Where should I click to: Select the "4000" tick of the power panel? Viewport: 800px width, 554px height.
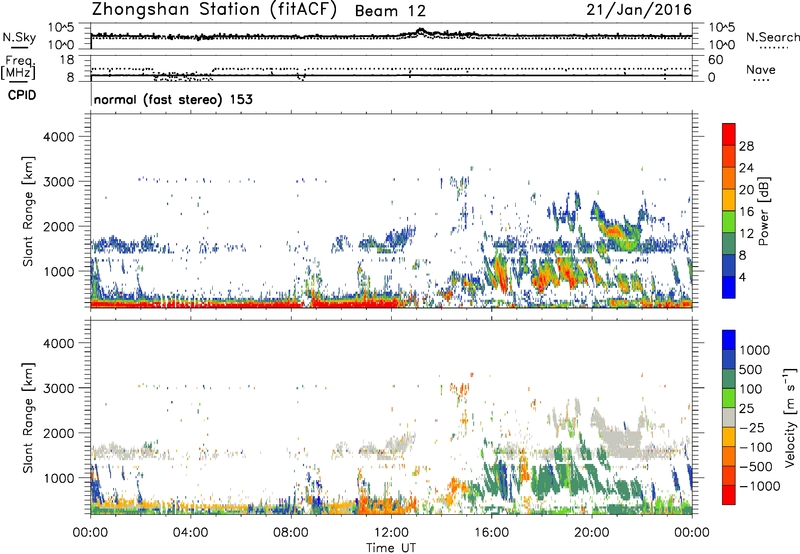(x=59, y=137)
